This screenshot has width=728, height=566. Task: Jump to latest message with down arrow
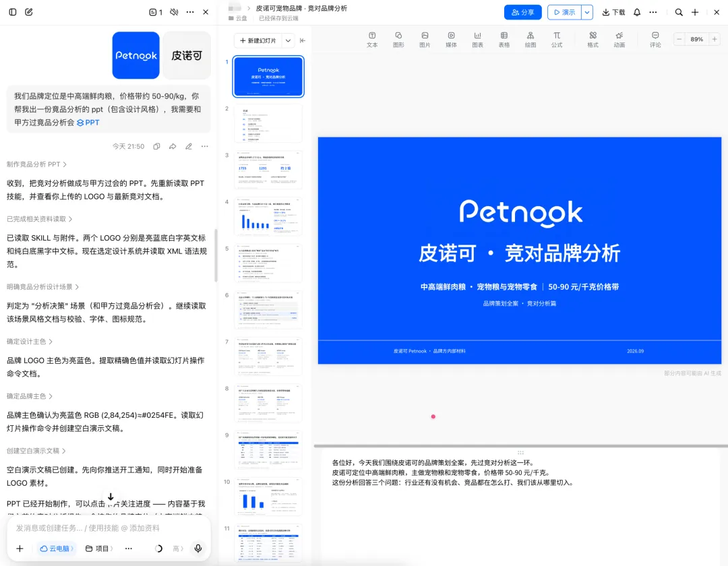click(111, 497)
